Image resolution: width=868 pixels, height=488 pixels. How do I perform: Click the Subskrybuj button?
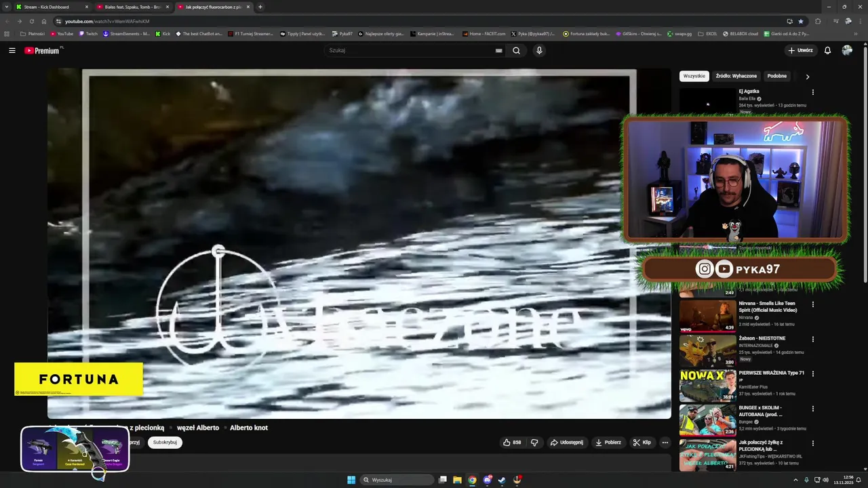tap(165, 443)
